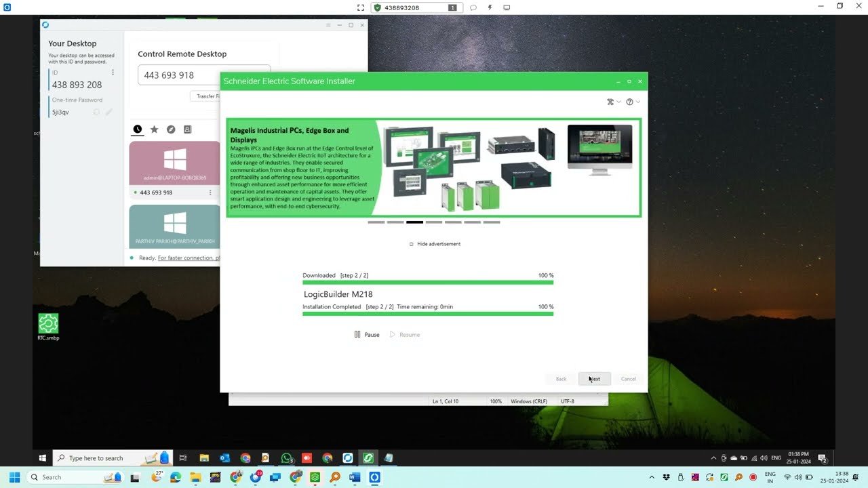Viewport: 868px width, 488px height.
Task: Open the green Schneider installer icon on remote taskbar
Action: click(368, 458)
